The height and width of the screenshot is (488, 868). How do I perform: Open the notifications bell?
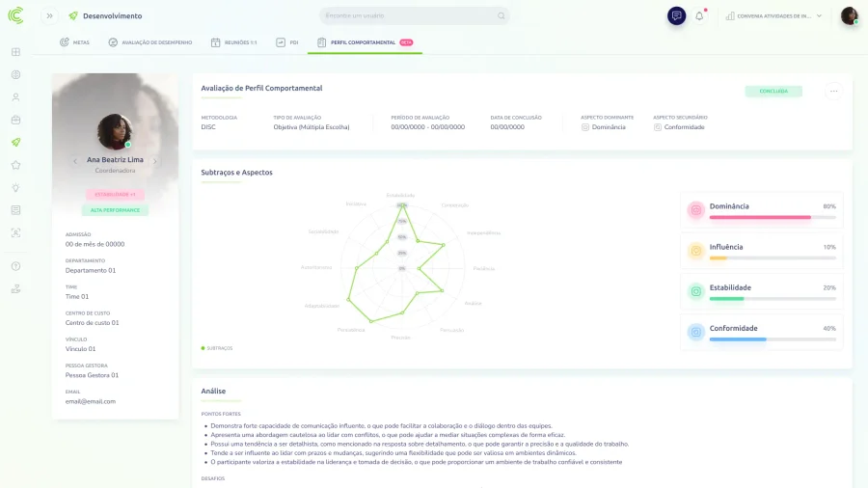pyautogui.click(x=700, y=16)
